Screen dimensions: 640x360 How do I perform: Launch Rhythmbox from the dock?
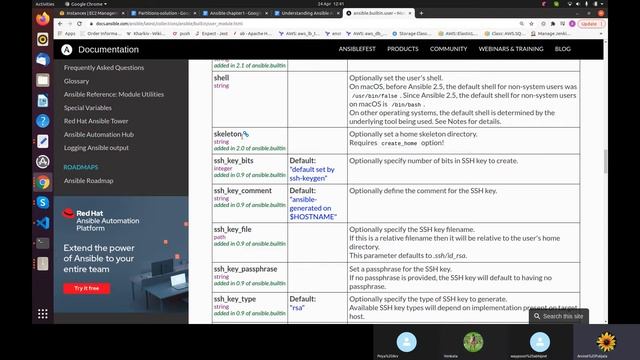[43, 39]
